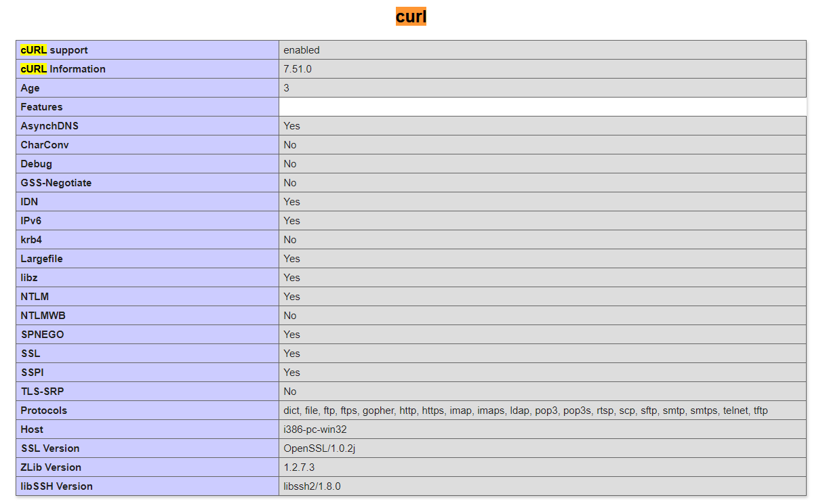Viewport: 829px width, 504px height.
Task: Click the "Debug" label cell
Action: coord(147,164)
